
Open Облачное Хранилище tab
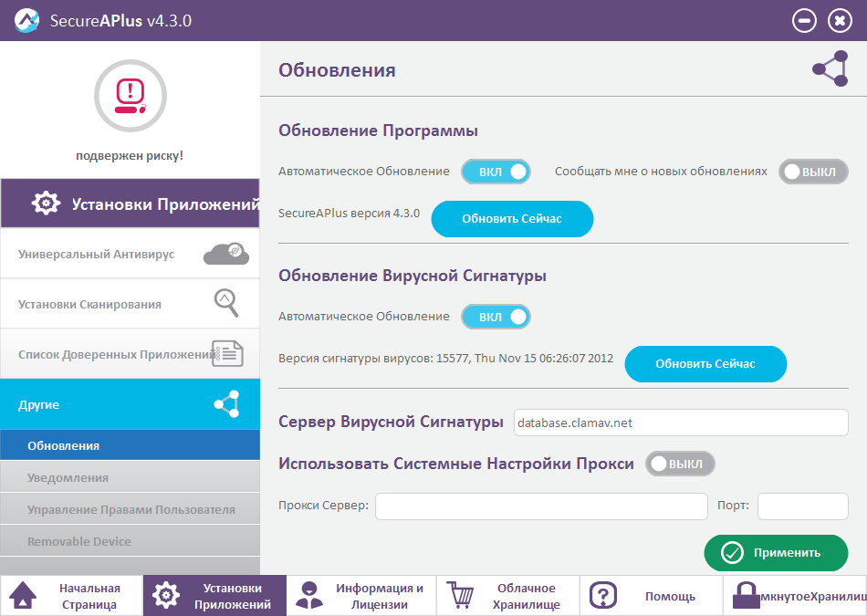tap(508, 596)
